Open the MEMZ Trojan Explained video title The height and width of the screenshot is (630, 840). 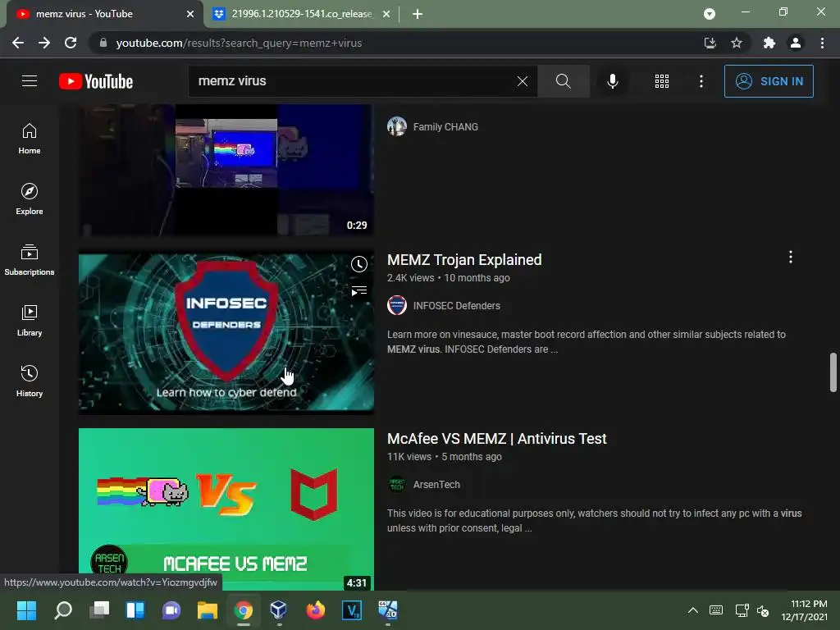[464, 260]
